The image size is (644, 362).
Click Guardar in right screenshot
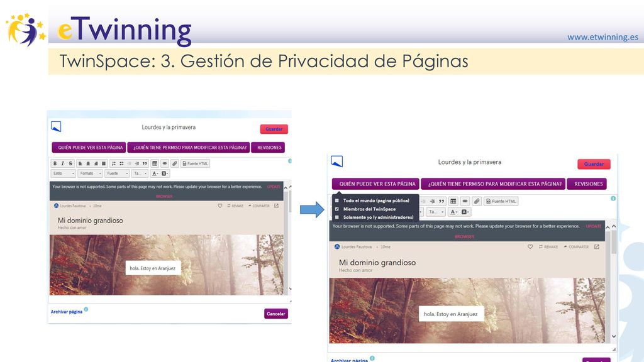pyautogui.click(x=594, y=164)
